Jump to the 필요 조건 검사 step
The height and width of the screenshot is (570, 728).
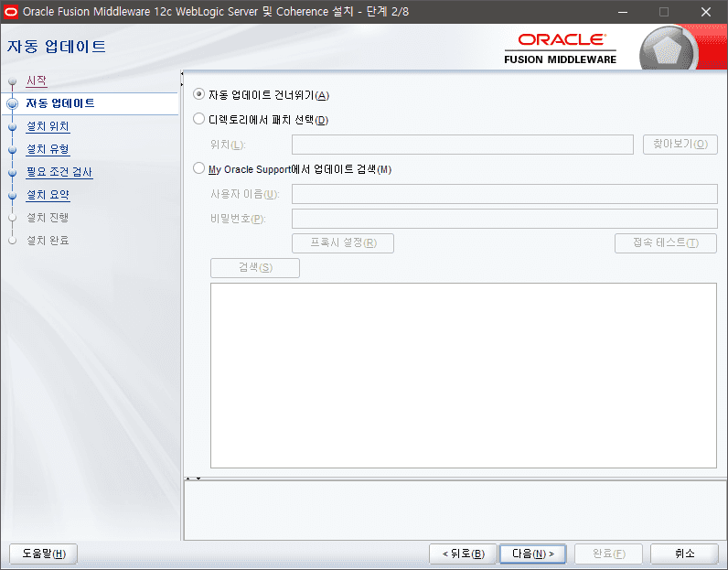point(59,172)
